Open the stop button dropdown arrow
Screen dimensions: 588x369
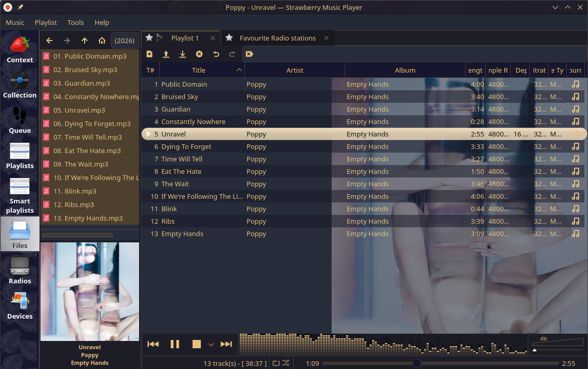(211, 344)
